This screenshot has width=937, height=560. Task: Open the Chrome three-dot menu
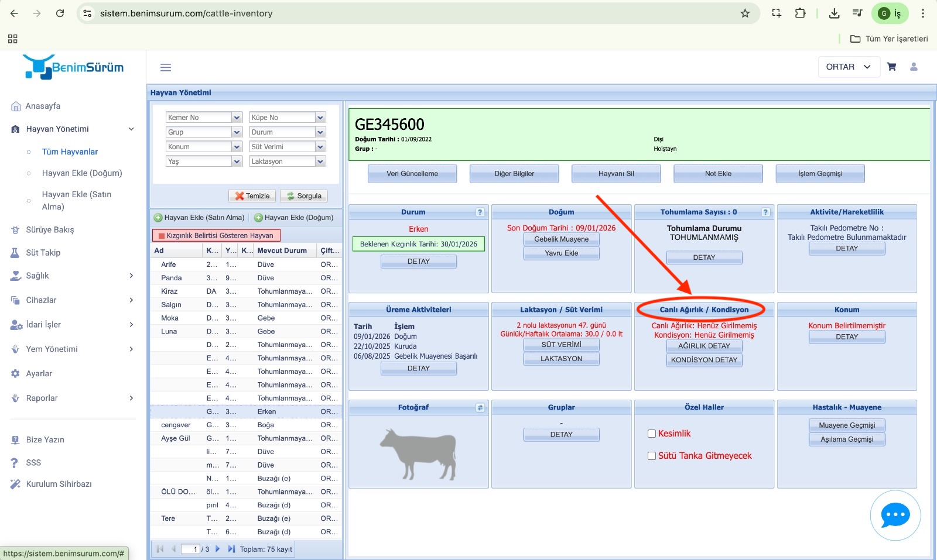coord(923,13)
